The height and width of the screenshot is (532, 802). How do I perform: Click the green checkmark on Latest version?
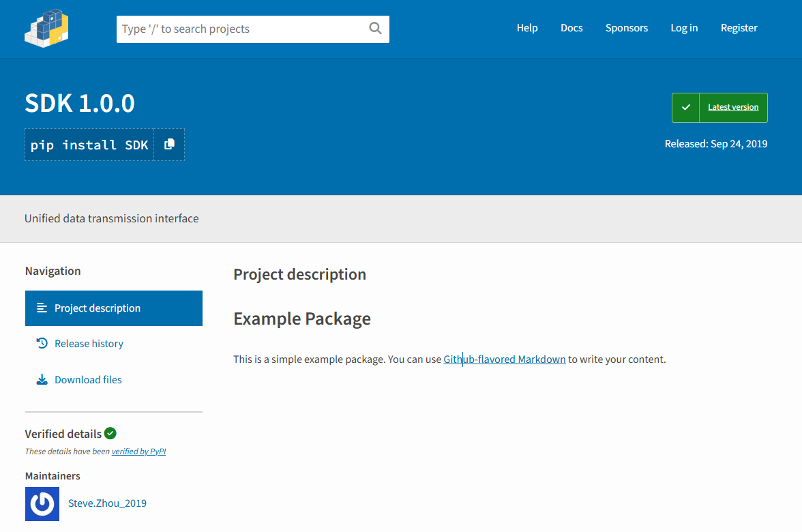coord(686,107)
